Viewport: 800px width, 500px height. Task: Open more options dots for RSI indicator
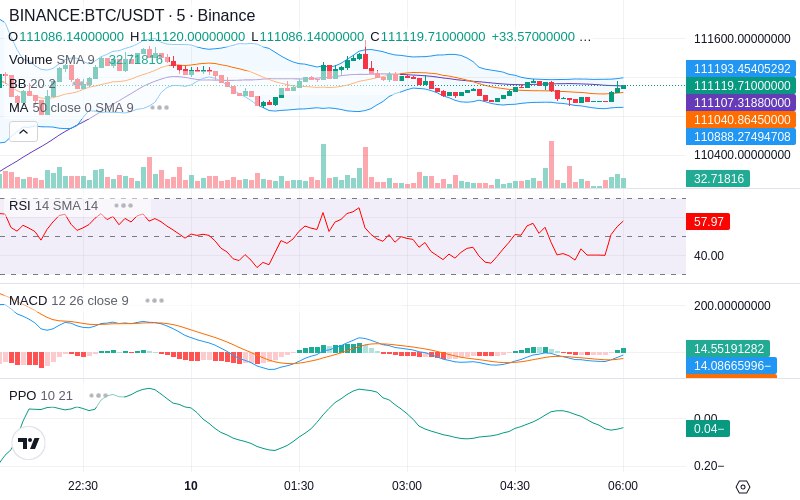tap(123, 206)
